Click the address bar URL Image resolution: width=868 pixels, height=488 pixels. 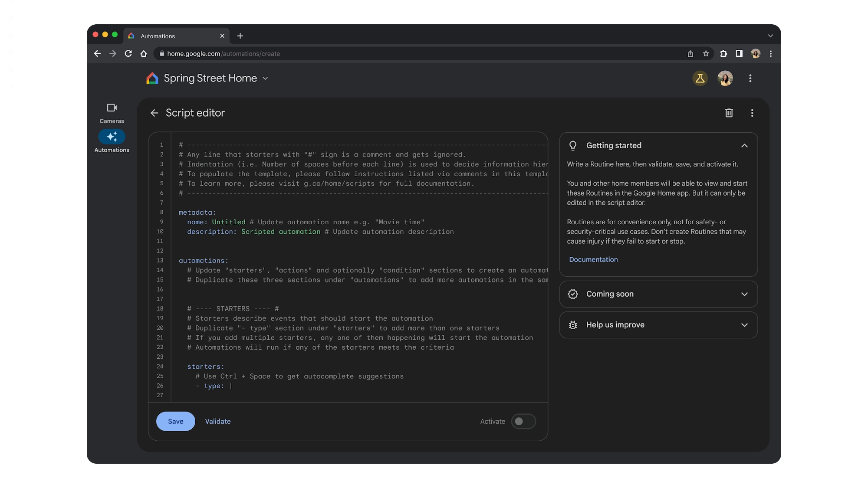(x=224, y=54)
